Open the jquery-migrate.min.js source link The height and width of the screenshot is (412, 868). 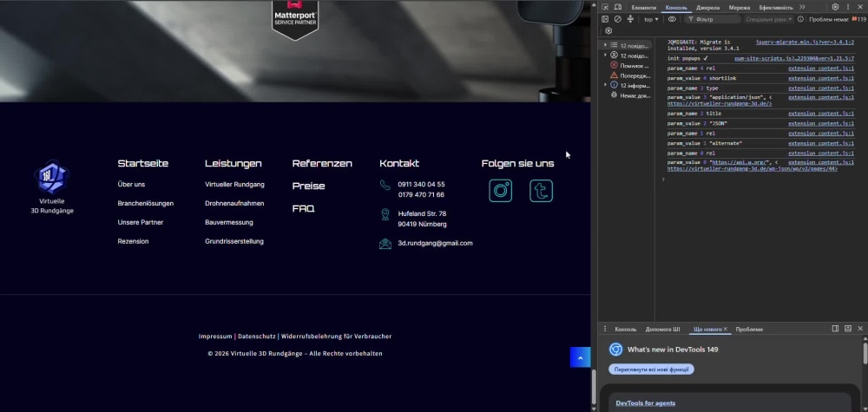[805, 42]
